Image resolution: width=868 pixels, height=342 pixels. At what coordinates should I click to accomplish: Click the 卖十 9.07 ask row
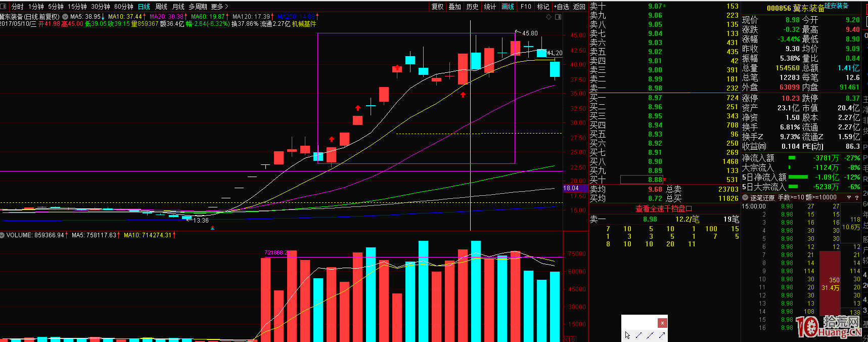[x=664, y=6]
